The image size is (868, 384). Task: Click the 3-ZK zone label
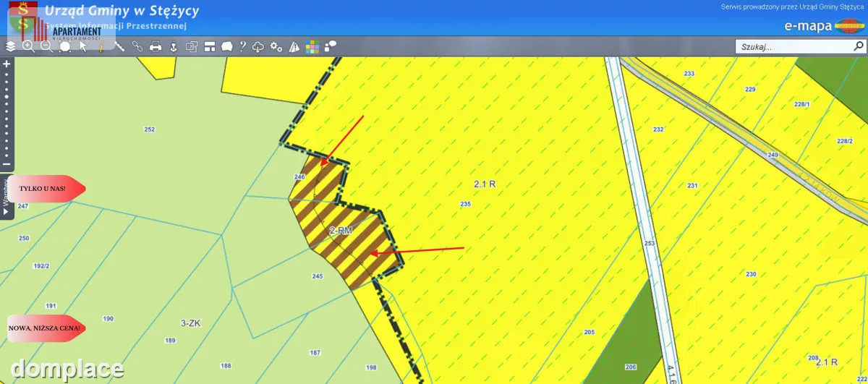(190, 323)
